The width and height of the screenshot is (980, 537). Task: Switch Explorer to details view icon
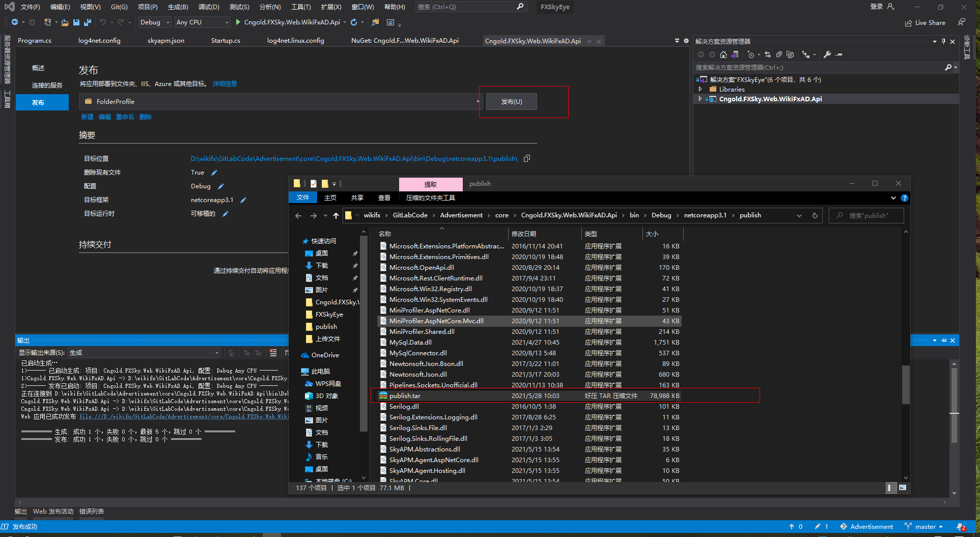tap(890, 488)
